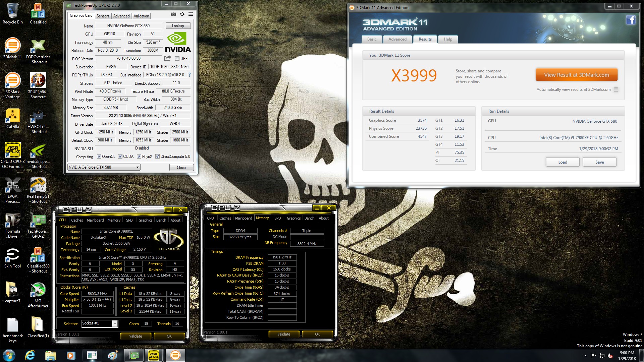This screenshot has width=644, height=362.
Task: Open File Explorer from the taskbar
Action: 50,355
